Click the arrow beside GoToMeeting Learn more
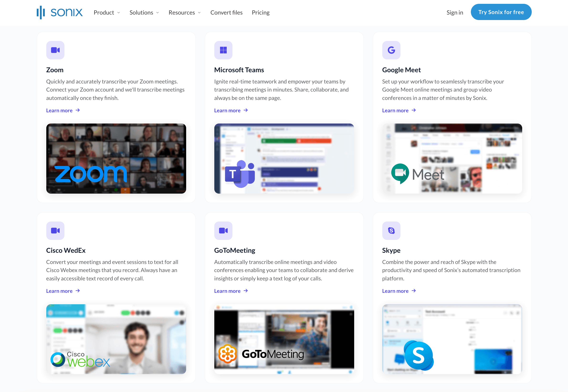The image size is (568, 392). coord(246,291)
